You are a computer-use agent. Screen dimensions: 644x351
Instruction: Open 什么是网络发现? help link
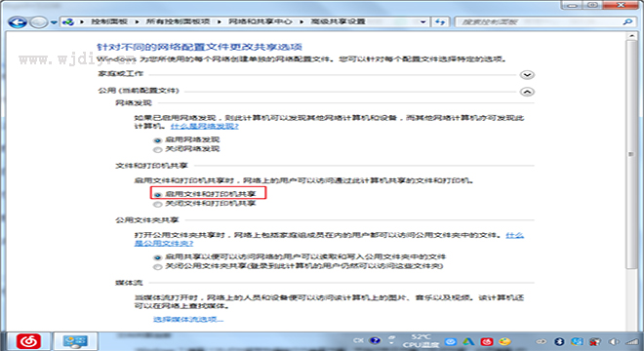click(205, 126)
